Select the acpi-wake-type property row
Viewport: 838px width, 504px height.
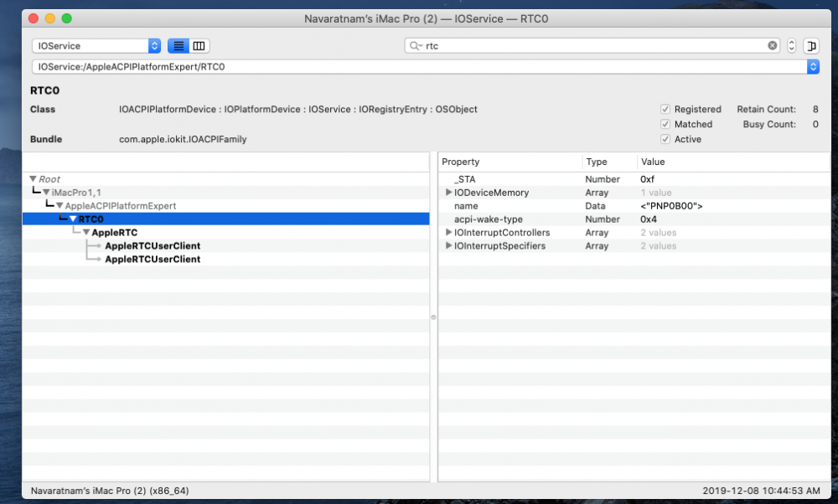pos(634,219)
